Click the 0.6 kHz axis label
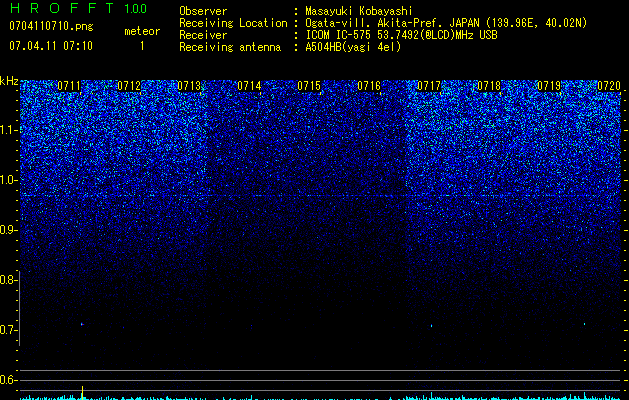Screen dimensions: 629x400 [x=8, y=380]
